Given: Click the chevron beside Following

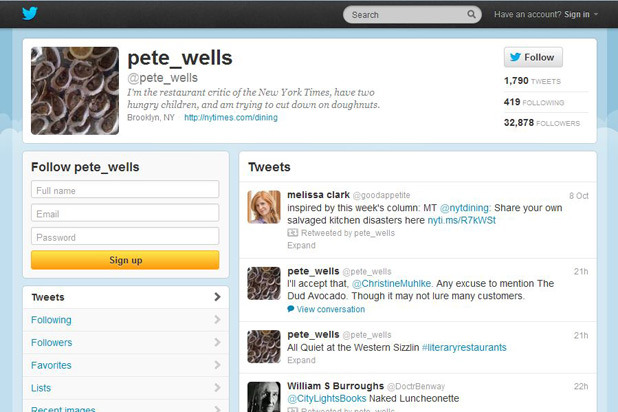Looking at the screenshot, I should [217, 319].
